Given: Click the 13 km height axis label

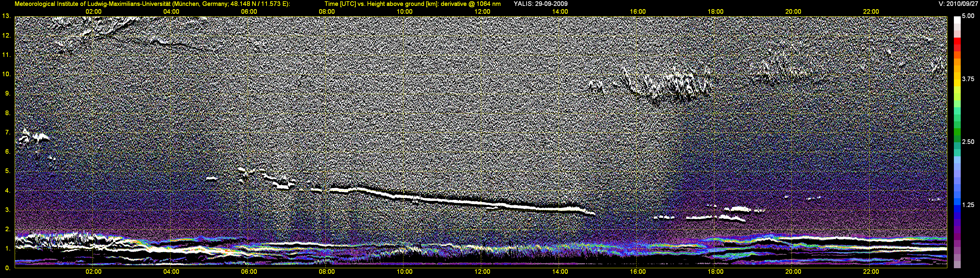Looking at the screenshot, I should [6, 16].
